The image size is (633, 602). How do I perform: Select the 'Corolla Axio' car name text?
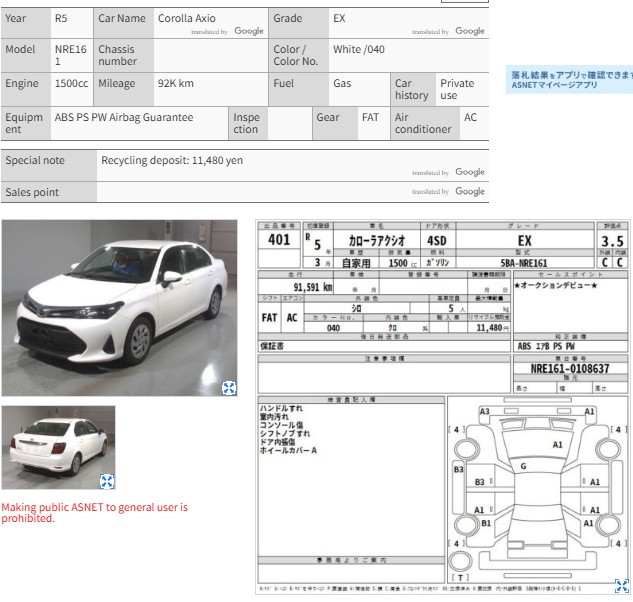click(187, 18)
